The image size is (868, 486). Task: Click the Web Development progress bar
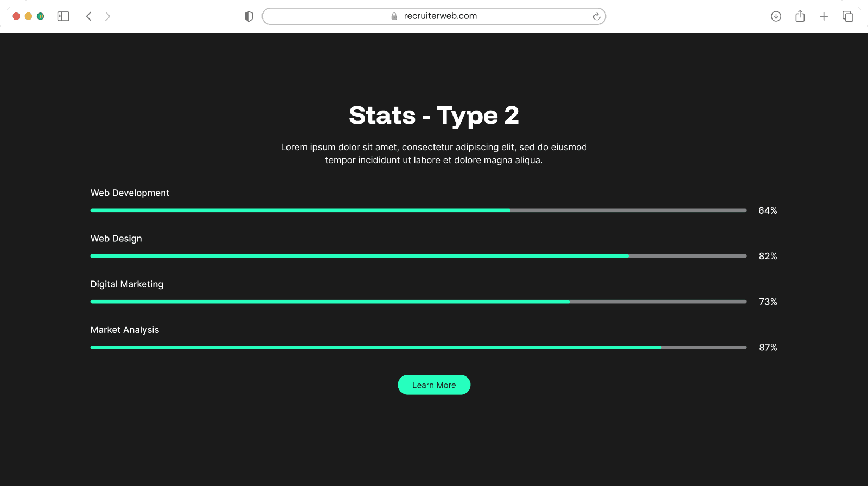click(418, 210)
